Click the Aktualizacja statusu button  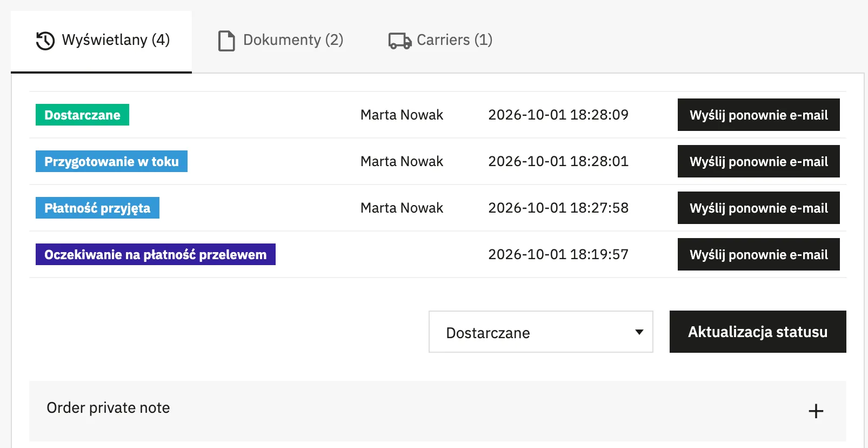tap(758, 332)
